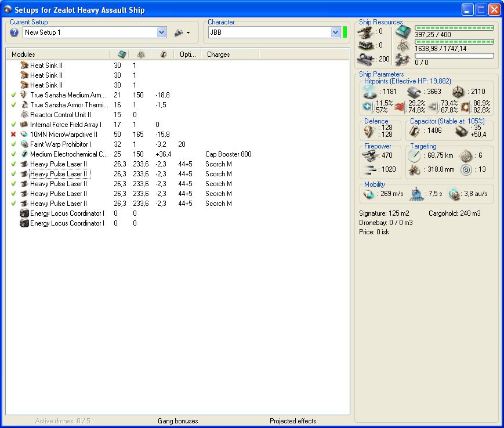Viewport: 504px width, 428px height.
Task: Click the max locked targets icon
Action: (466, 155)
